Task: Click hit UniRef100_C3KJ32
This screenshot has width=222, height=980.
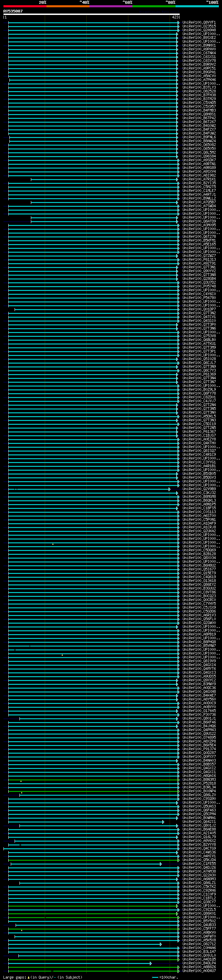Action: coord(199,493)
